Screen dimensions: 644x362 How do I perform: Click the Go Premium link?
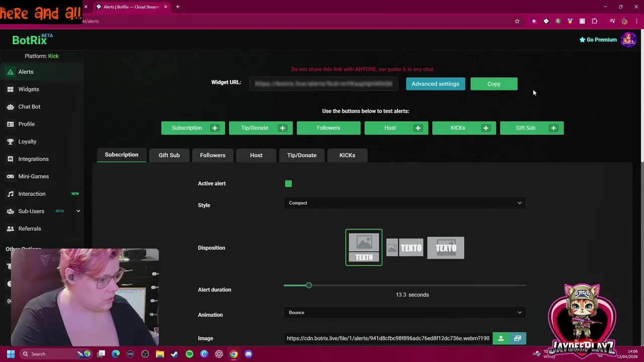point(598,40)
